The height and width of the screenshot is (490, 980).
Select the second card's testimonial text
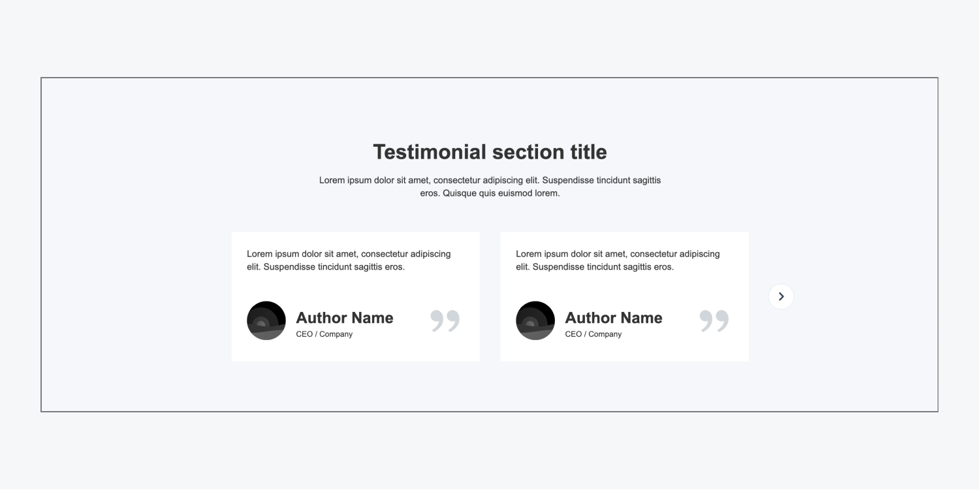(618, 260)
